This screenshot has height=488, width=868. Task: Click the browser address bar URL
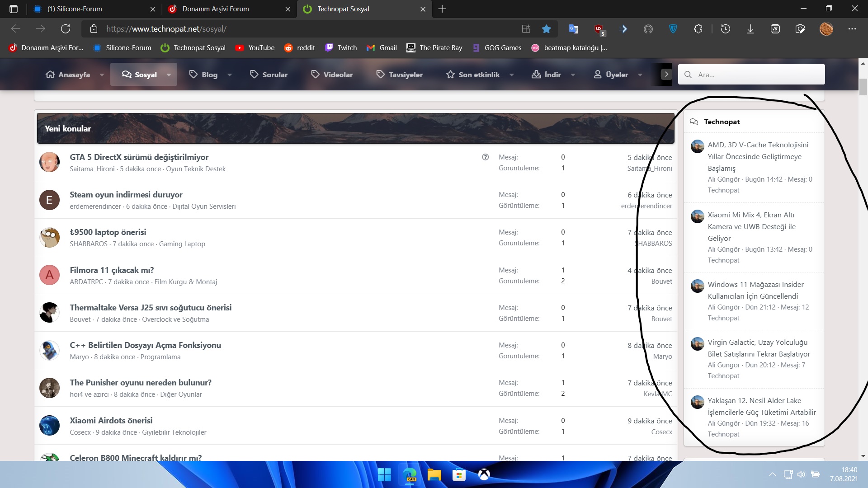[166, 29]
